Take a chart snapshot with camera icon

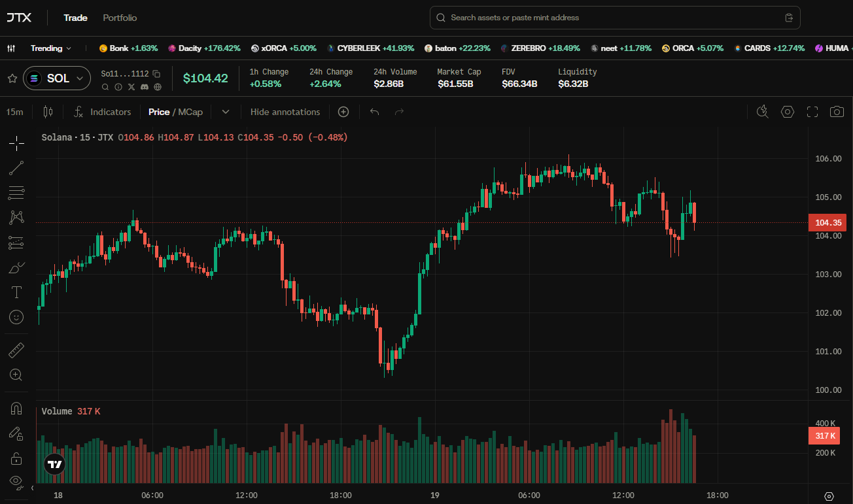point(837,112)
